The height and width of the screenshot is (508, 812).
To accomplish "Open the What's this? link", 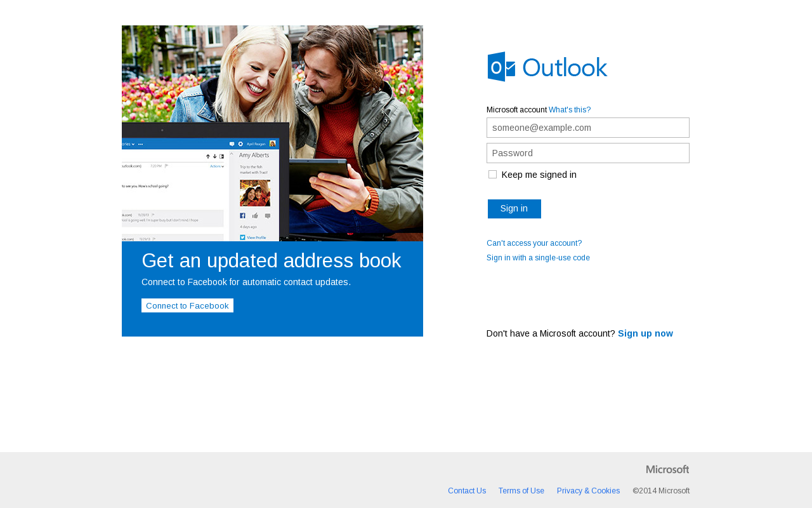I will point(570,110).
